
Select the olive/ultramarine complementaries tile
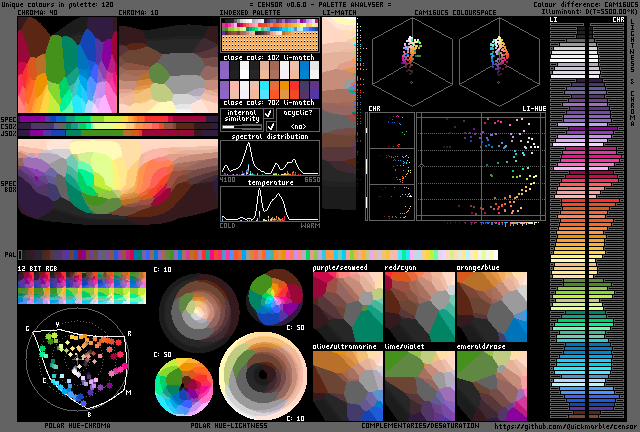pyautogui.click(x=347, y=383)
